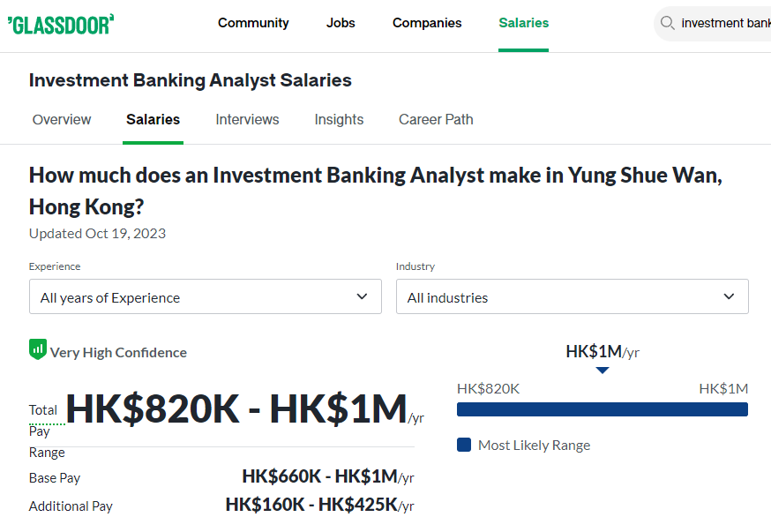
Task: Click the 'HK$1M/yr' median label above the marker
Action: (x=603, y=352)
